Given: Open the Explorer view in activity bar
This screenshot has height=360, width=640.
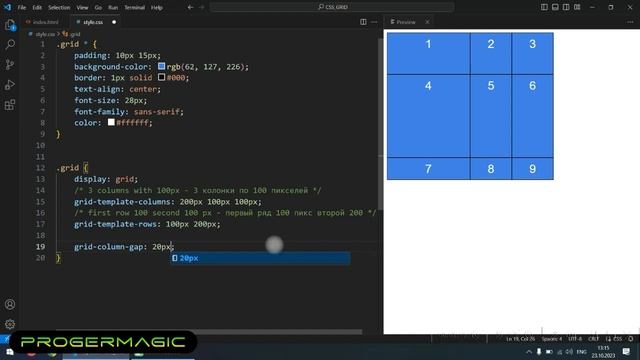Looking at the screenshot, I should (x=10, y=25).
